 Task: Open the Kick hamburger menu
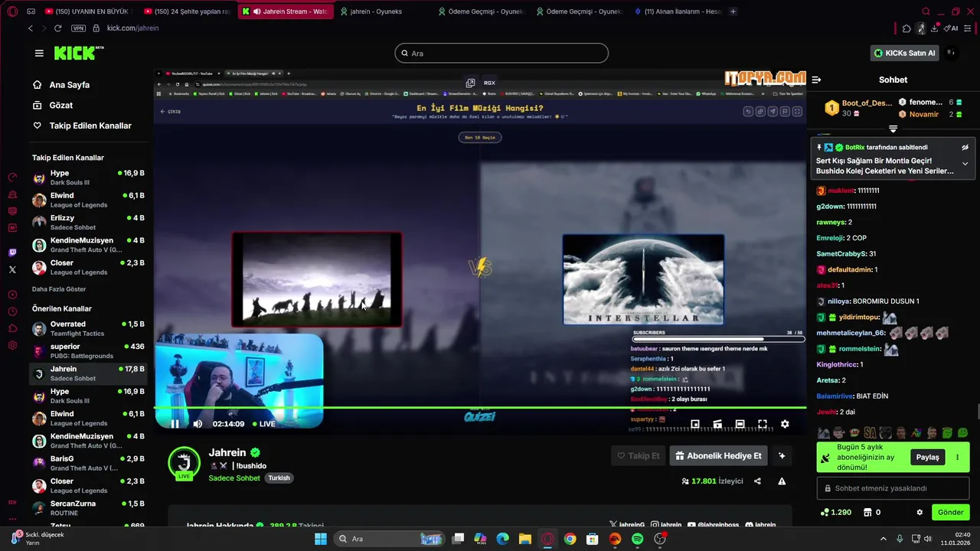pos(39,53)
